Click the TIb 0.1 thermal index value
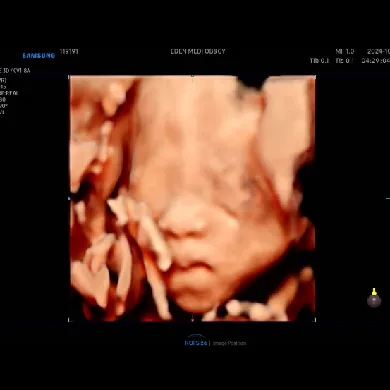Screen dimensions: 390x390 [x=319, y=61]
